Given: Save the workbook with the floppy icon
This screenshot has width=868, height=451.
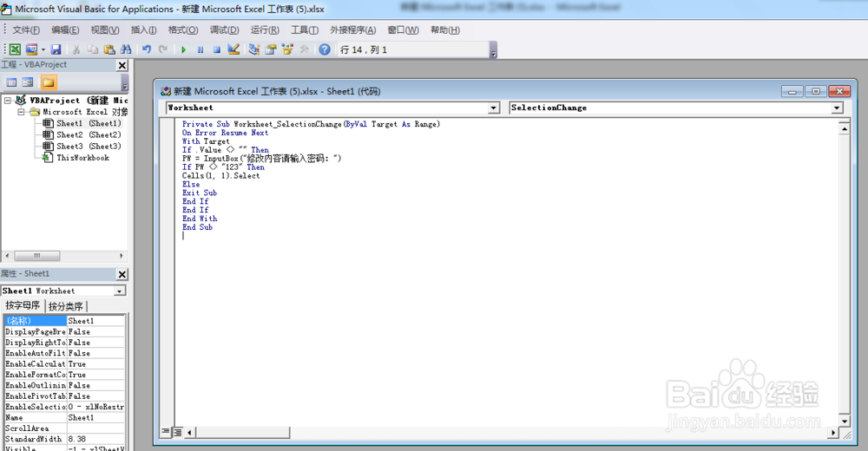Looking at the screenshot, I should click(56, 49).
